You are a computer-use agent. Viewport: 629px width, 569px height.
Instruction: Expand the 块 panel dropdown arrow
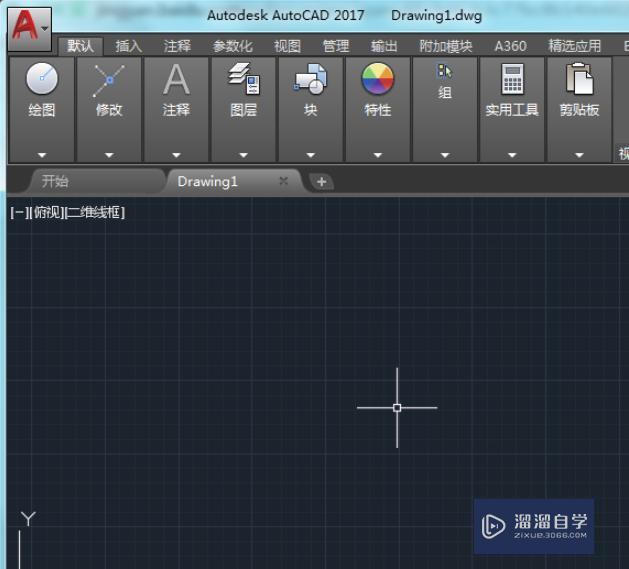tap(310, 155)
